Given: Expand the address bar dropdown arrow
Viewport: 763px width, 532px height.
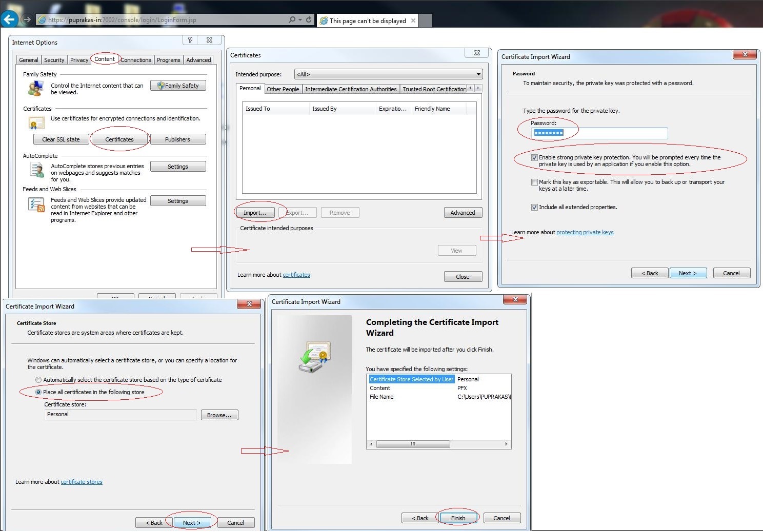Looking at the screenshot, I should point(300,20).
